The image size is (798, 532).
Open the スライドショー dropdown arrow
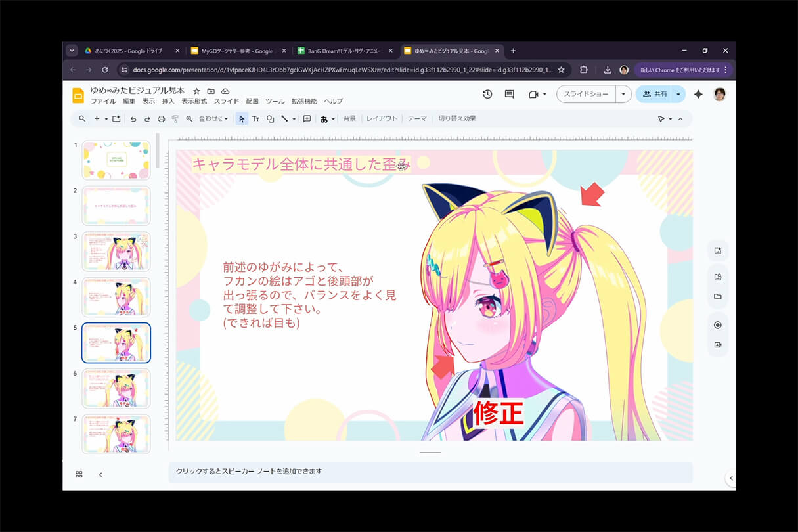[623, 95]
